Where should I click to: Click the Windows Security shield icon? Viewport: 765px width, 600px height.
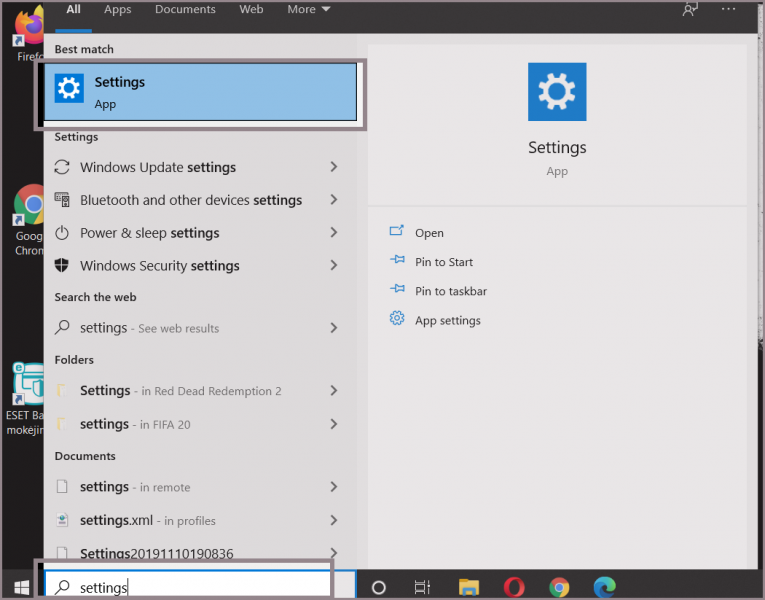click(x=61, y=265)
